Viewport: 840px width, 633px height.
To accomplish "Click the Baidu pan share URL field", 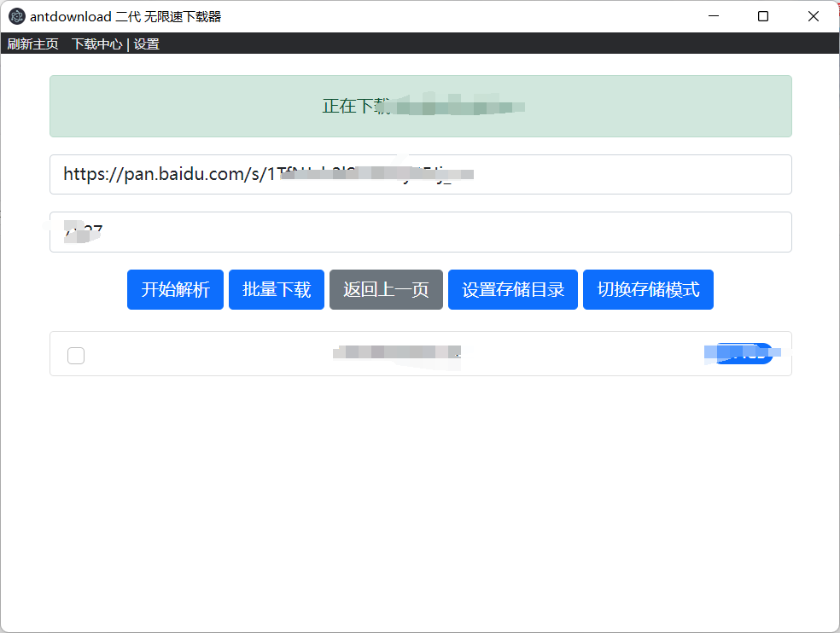I will (x=421, y=175).
